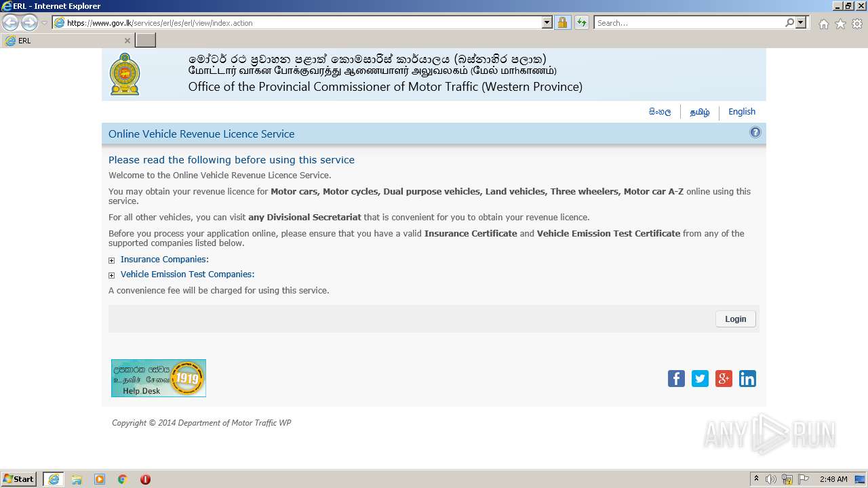Open the address bar dropdown arrow
Image resolution: width=868 pixels, height=488 pixels.
[x=547, y=22]
